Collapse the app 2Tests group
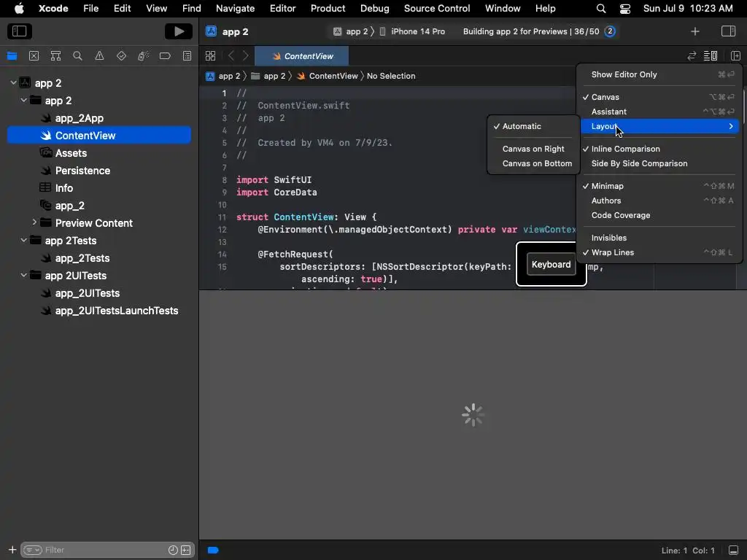The height and width of the screenshot is (560, 747). [x=24, y=241]
